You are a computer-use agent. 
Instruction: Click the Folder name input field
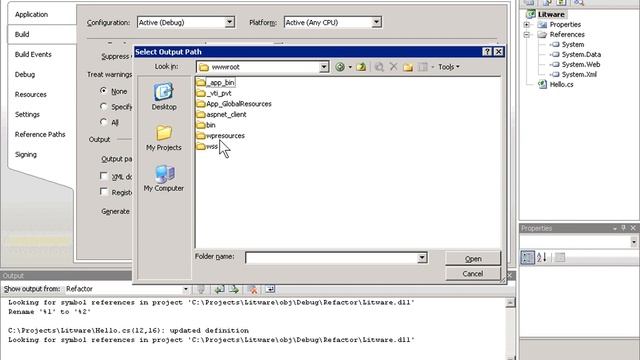point(331,258)
